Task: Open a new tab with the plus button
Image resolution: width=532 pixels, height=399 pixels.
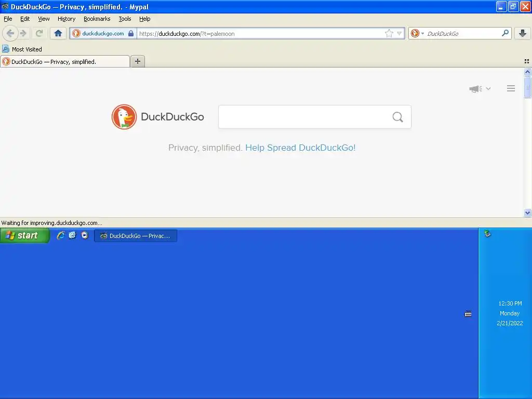Action: coord(137,61)
